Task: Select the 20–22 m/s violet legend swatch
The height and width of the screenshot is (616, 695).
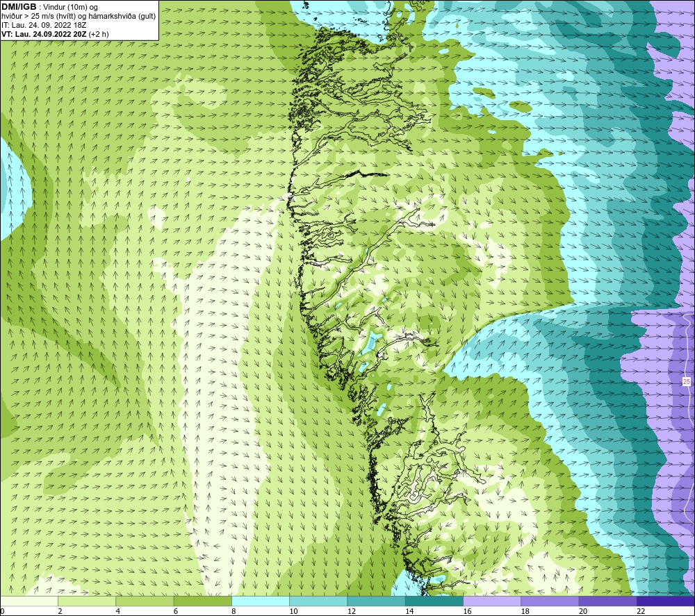Action: point(607,601)
